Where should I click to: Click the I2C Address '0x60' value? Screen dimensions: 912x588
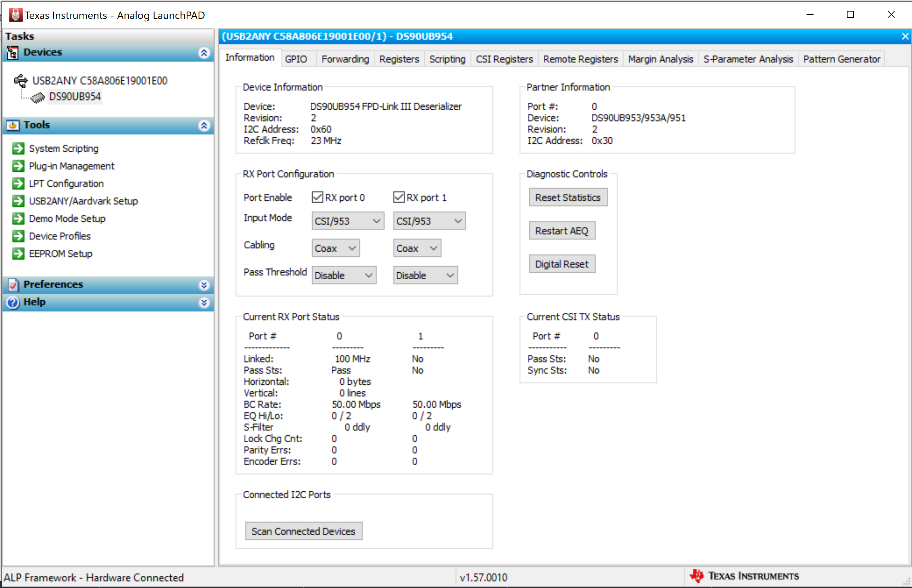321,129
